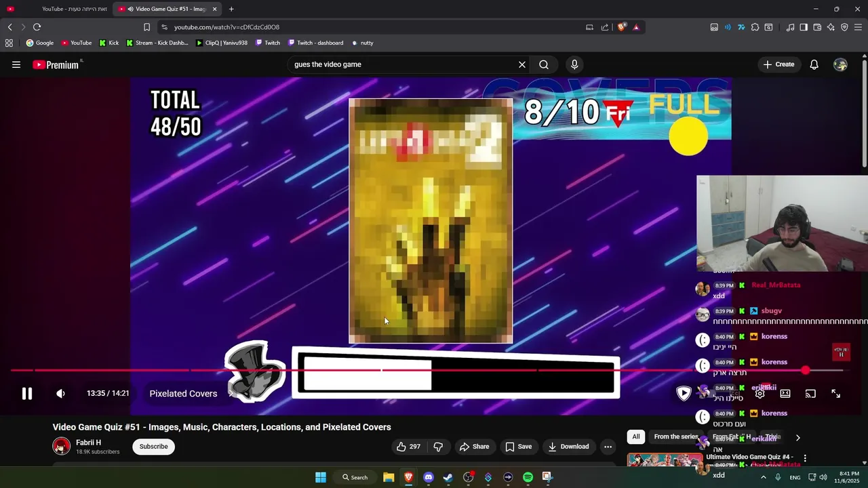Switch to the first YouTube browser tab
868x488 pixels.
click(x=58, y=9)
